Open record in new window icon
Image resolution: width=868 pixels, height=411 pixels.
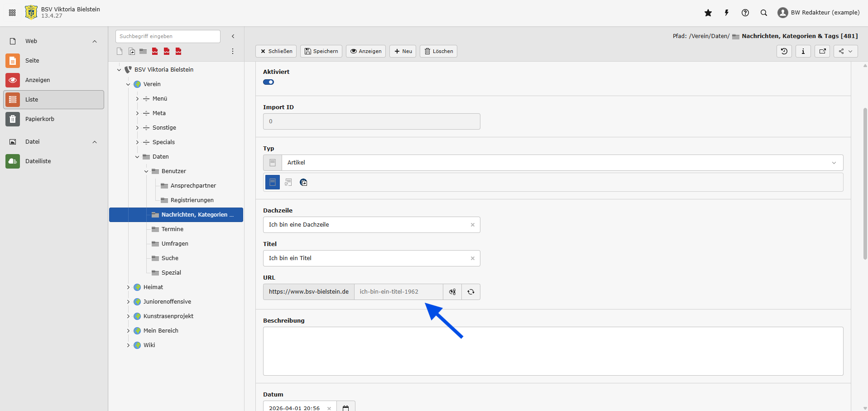tap(822, 51)
